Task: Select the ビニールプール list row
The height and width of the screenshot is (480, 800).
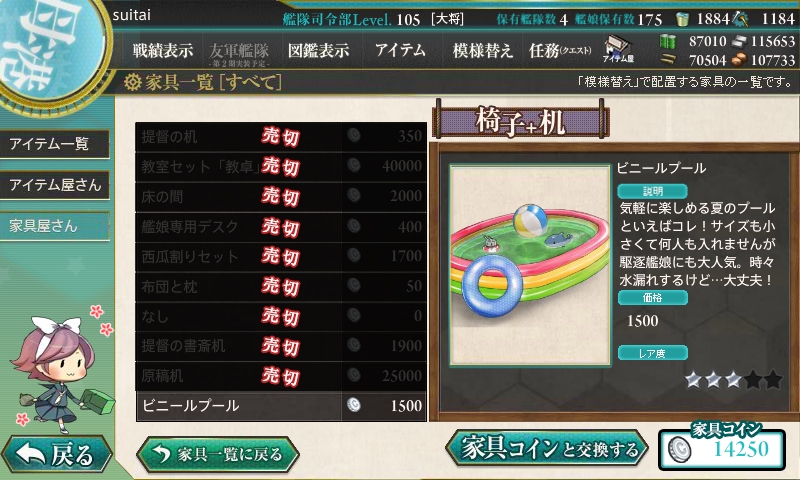Action: (281, 406)
